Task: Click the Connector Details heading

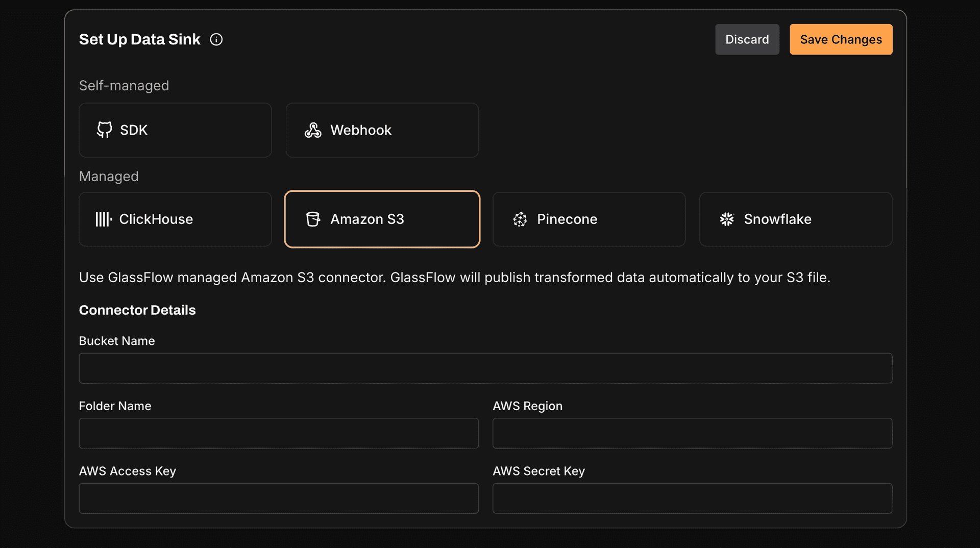Action: (x=137, y=310)
